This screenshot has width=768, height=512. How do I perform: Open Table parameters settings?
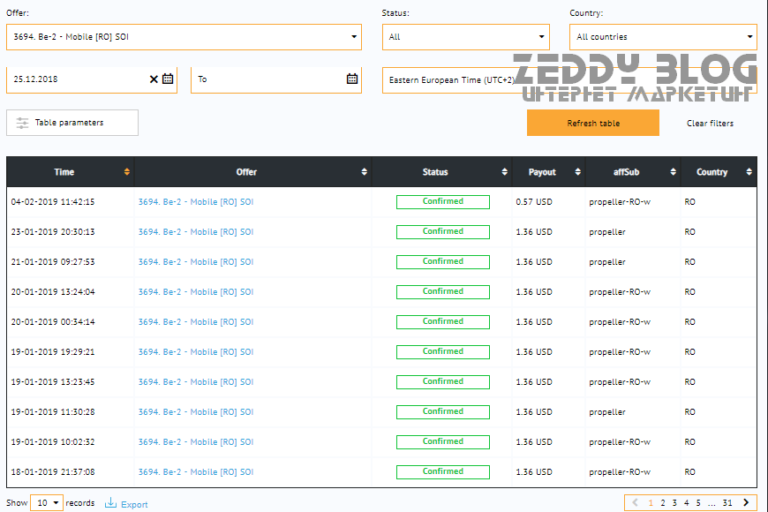click(x=72, y=122)
